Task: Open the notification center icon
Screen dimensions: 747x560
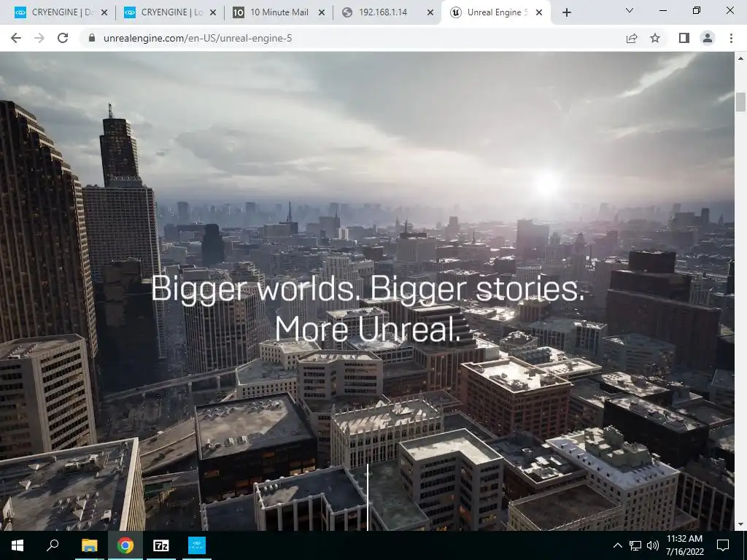Action: click(x=723, y=545)
